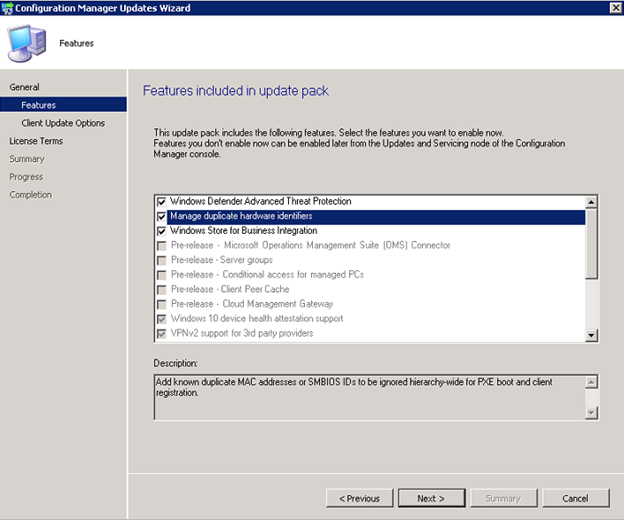Image resolution: width=624 pixels, height=520 pixels.
Task: Close the Configuration Manager Updates Wizard window
Action: [x=615, y=8]
